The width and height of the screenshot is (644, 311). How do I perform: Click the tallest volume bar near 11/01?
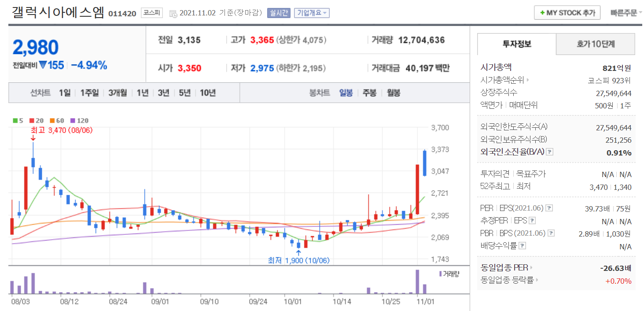click(417, 281)
